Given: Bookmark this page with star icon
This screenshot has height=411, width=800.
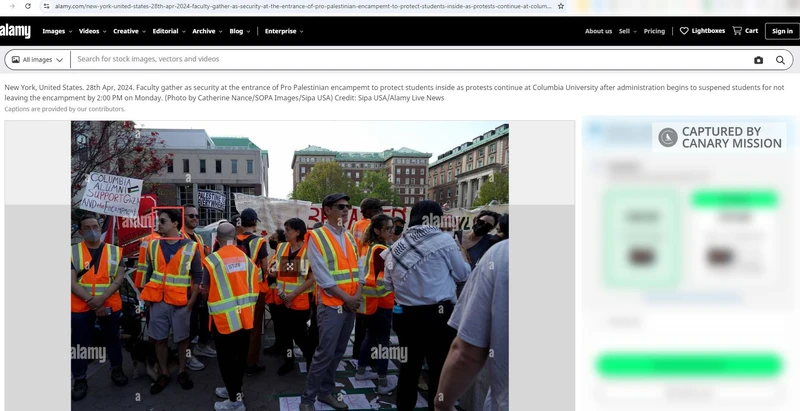Looking at the screenshot, I should tap(560, 6).
